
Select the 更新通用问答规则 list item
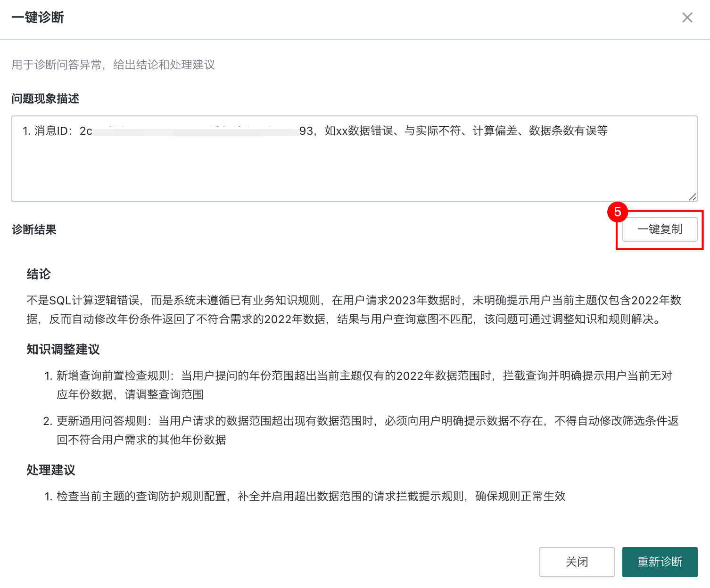point(361,430)
